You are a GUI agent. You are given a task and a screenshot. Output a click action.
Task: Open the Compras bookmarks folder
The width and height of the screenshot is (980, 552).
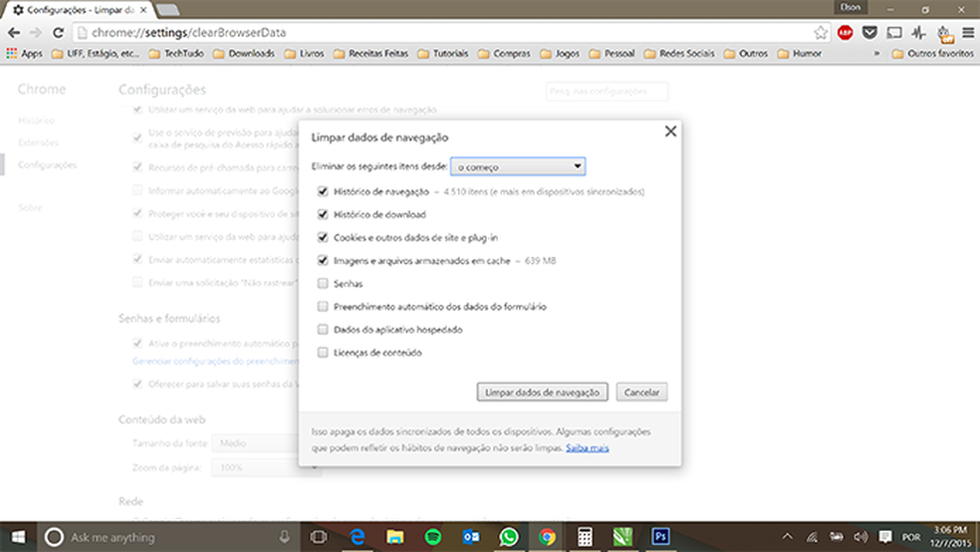click(x=504, y=54)
